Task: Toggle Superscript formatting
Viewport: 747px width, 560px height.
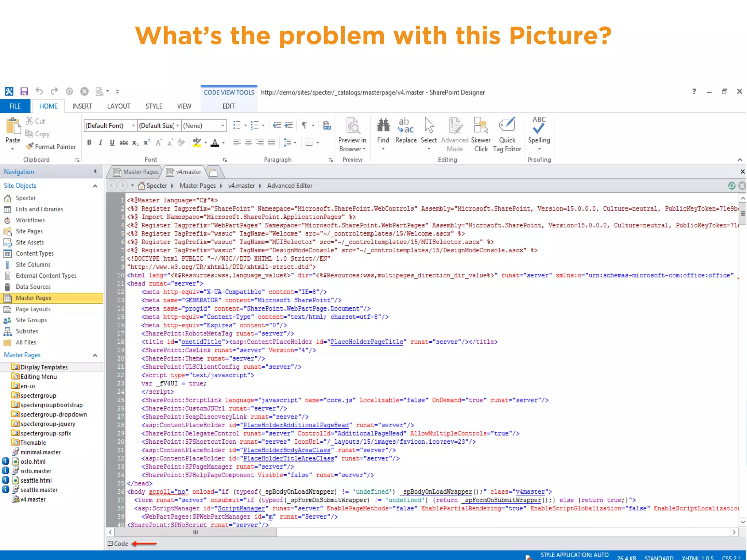Action: [x=147, y=143]
